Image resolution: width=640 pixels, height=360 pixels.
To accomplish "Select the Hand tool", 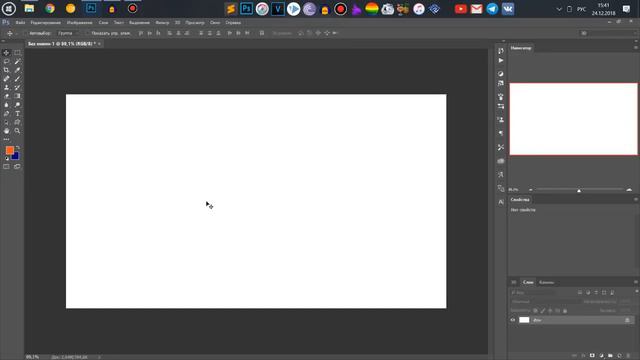I will tap(6, 131).
